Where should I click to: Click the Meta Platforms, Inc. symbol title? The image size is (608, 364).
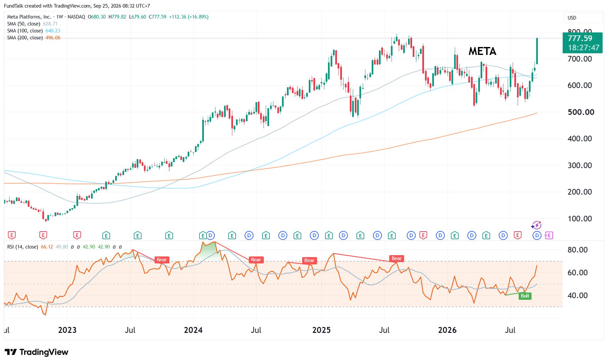point(29,17)
